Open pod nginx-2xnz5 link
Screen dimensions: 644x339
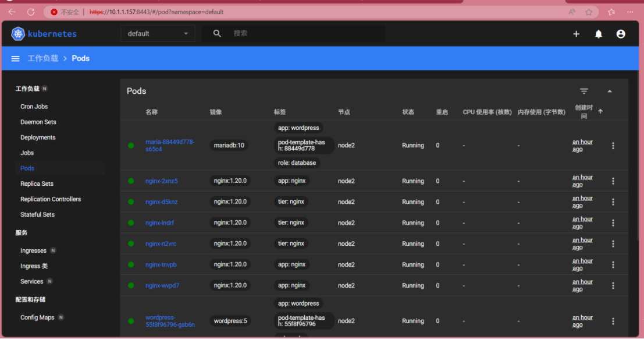[161, 181]
